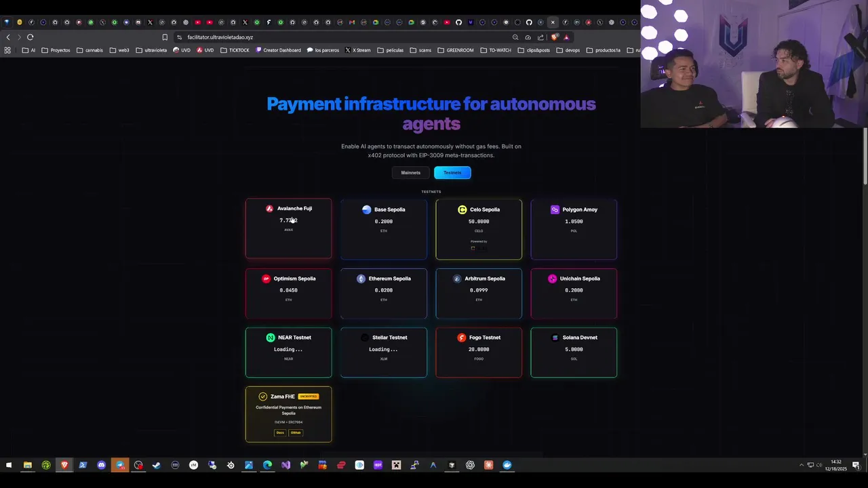The width and height of the screenshot is (868, 488).
Task: Open the peliculas bookmarks folder
Action: pyautogui.click(x=390, y=50)
